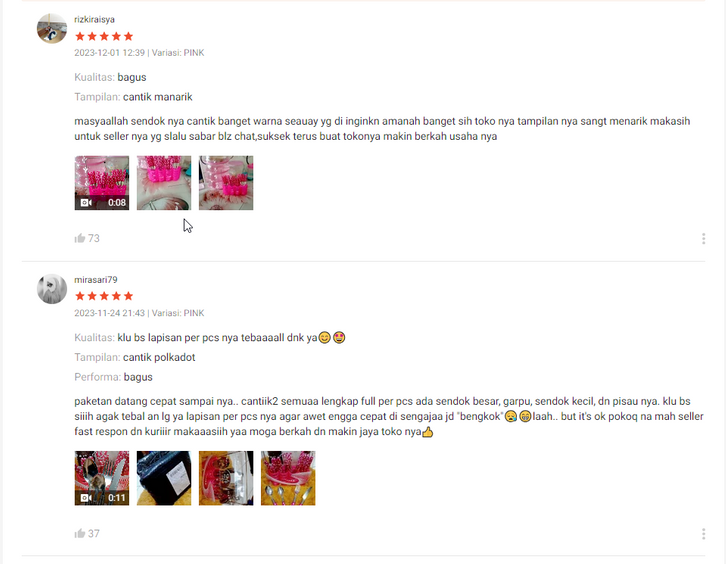Play the 0:08 review video

tap(102, 183)
